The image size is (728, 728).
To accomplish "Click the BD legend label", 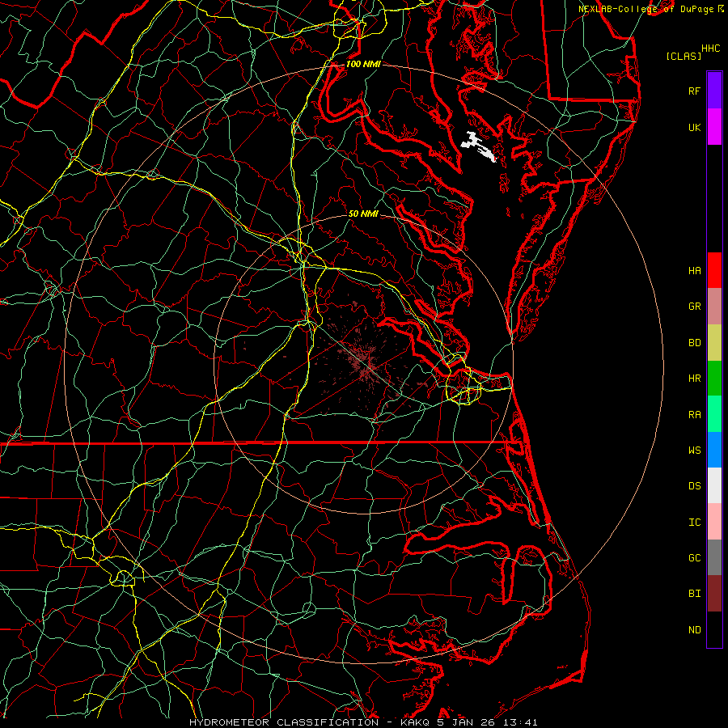I will pyautogui.click(x=694, y=343).
